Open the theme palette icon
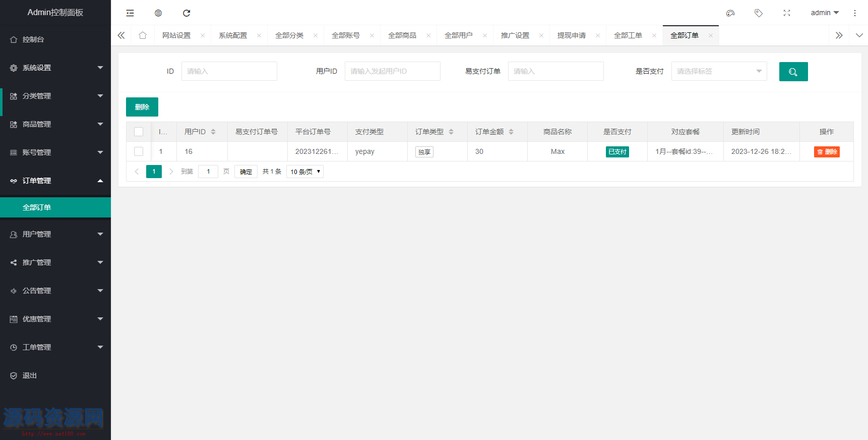 click(x=730, y=13)
